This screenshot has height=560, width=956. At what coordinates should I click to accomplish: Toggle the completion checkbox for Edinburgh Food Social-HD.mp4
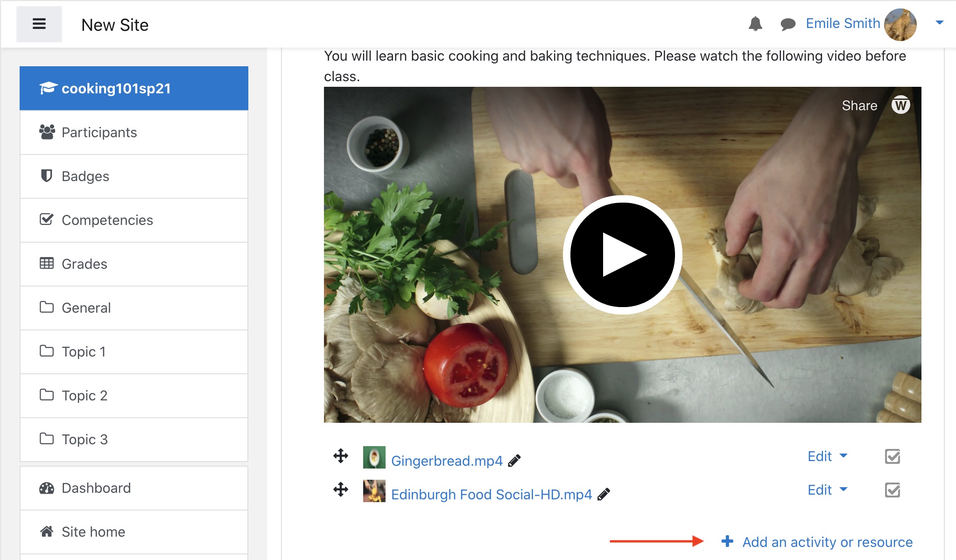893,490
